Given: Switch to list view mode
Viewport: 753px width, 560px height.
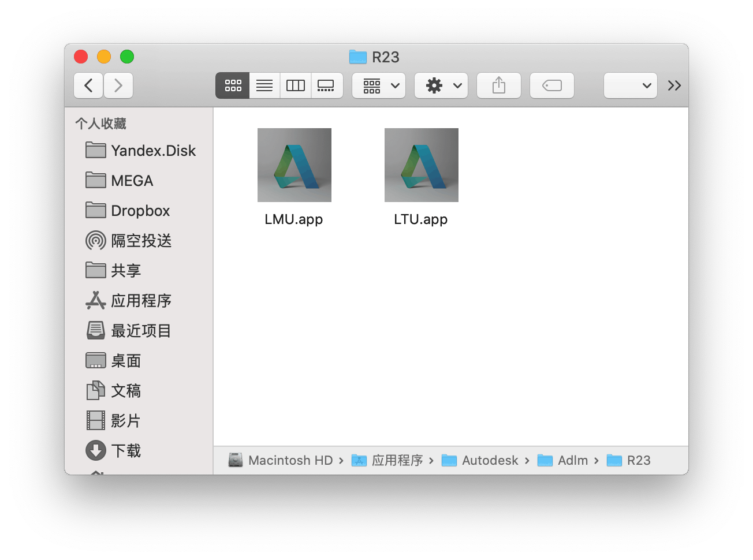Looking at the screenshot, I should click(x=264, y=85).
